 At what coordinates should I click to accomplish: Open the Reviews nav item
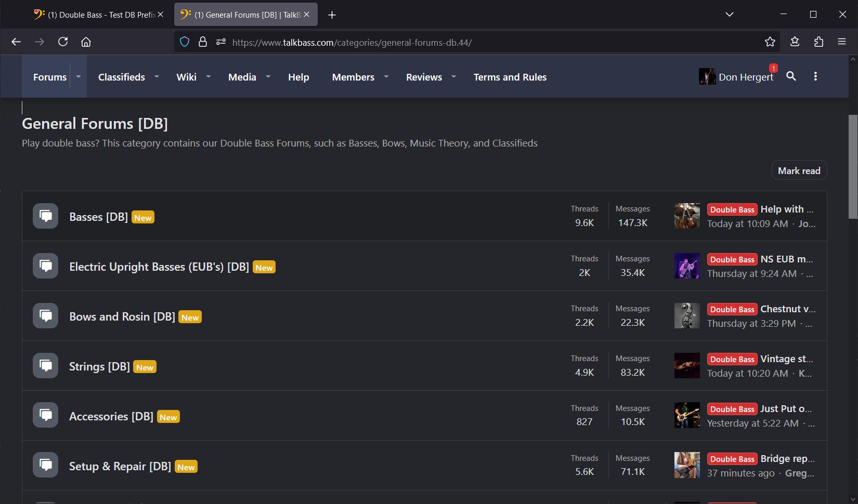coord(424,77)
